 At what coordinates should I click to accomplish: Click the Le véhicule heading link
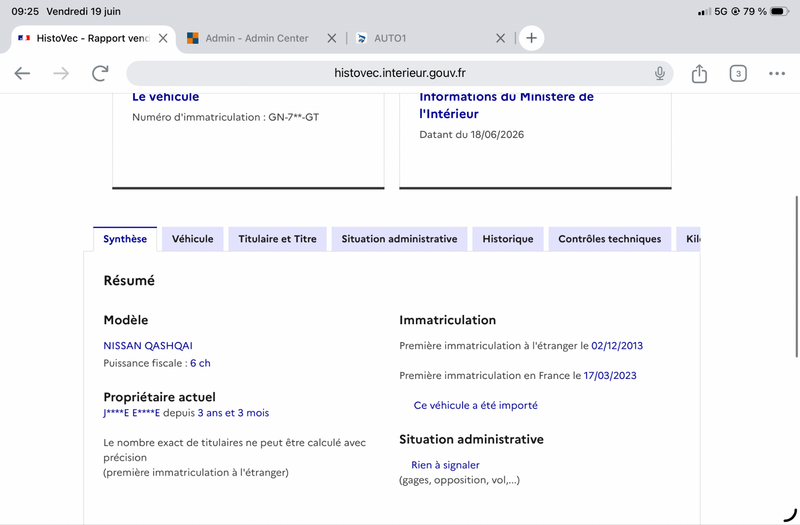[x=165, y=97]
